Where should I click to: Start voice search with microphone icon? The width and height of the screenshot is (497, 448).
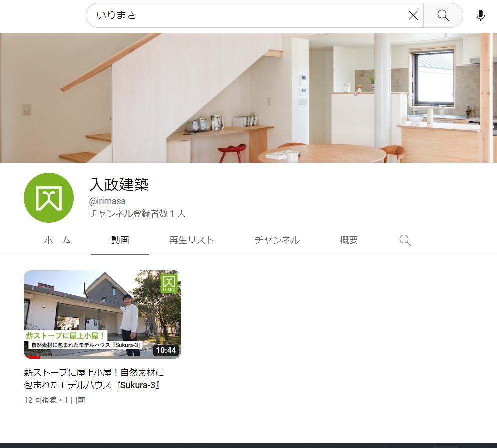click(x=480, y=15)
